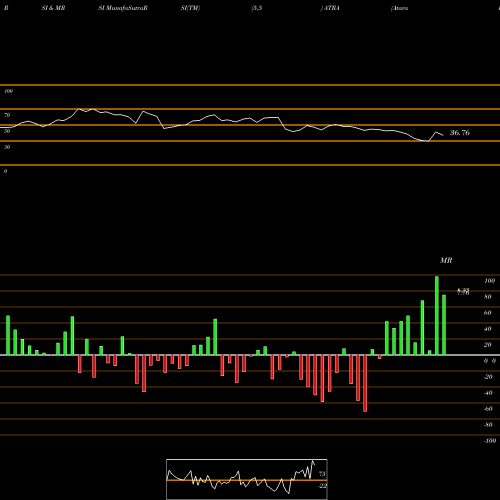The height and width of the screenshot is (500, 500).
Task: Click the RSI axis label 70
Action: (7, 115)
